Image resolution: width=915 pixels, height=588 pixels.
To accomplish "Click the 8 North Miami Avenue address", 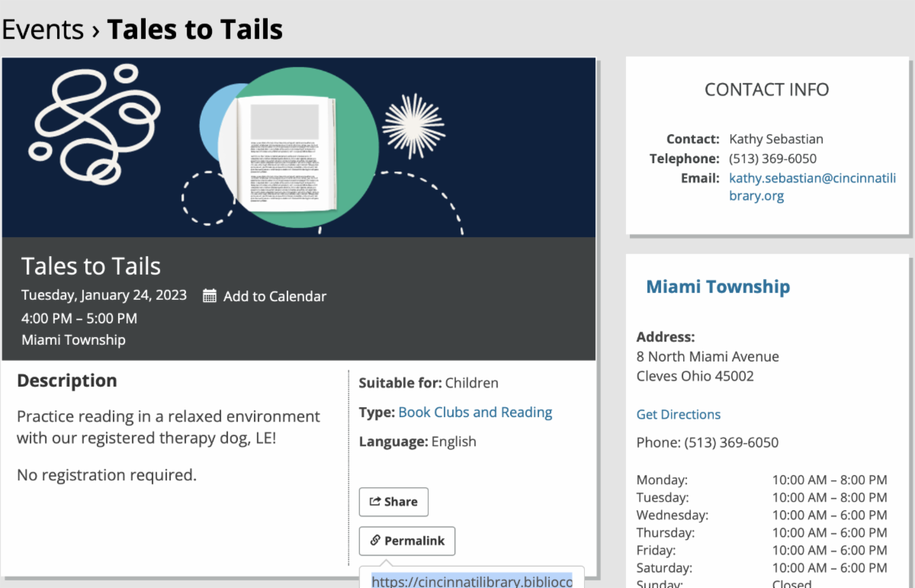I will coord(708,357).
